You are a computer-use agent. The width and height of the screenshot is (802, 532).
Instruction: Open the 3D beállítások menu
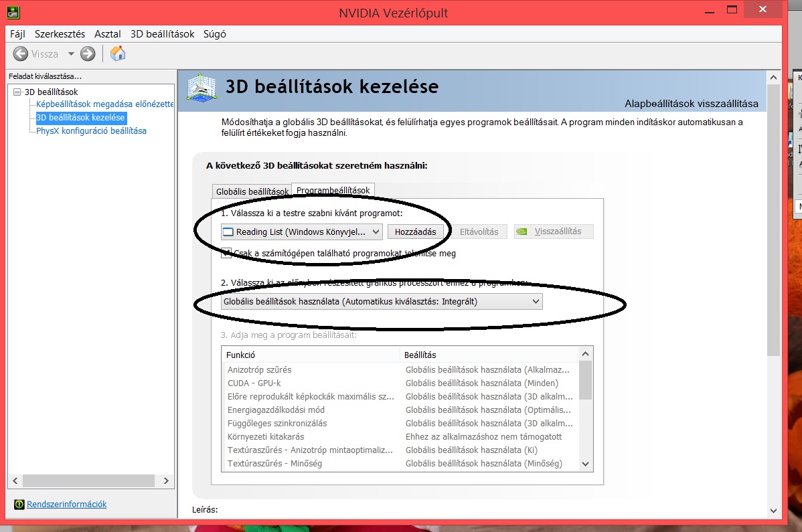(162, 34)
